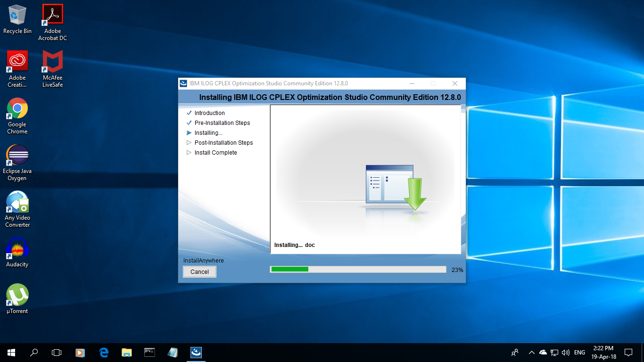Open the clock showing 2:22 PM

click(x=603, y=352)
